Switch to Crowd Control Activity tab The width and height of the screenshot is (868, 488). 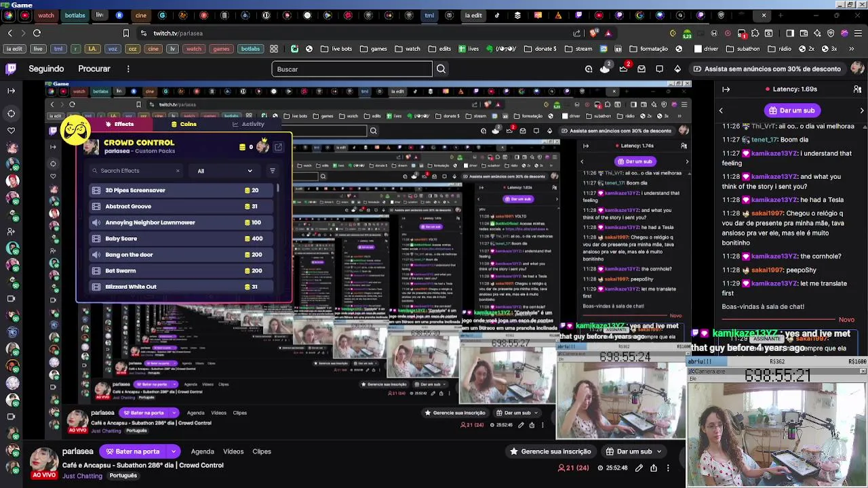(248, 124)
